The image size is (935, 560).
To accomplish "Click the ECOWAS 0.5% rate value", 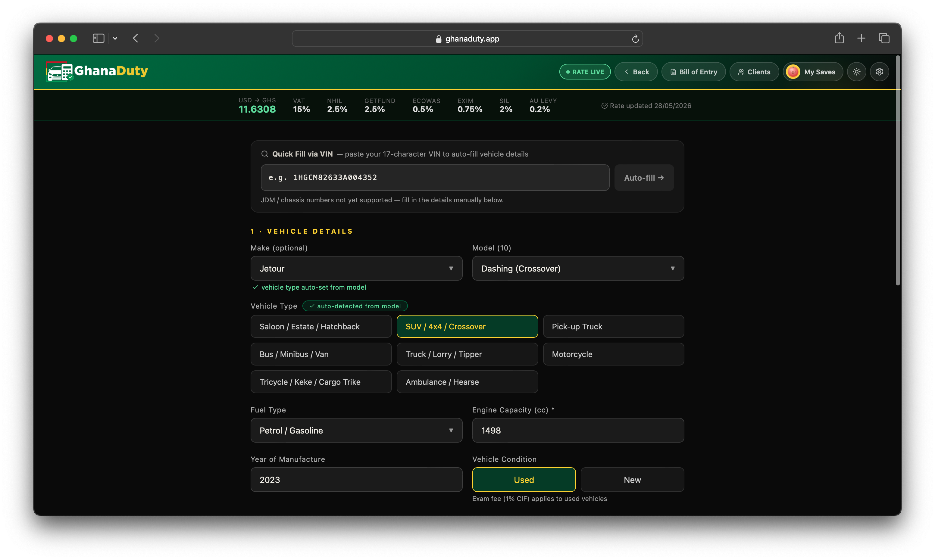I will [x=422, y=109].
